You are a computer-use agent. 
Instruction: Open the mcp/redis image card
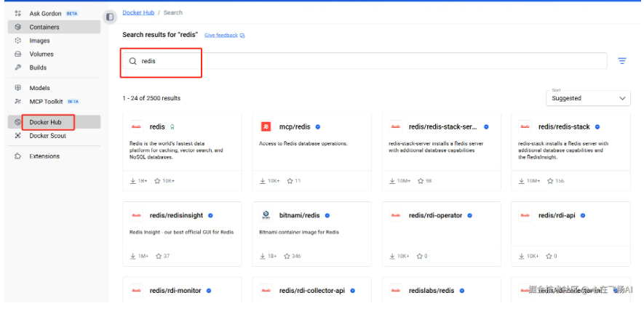pyautogui.click(x=311, y=153)
